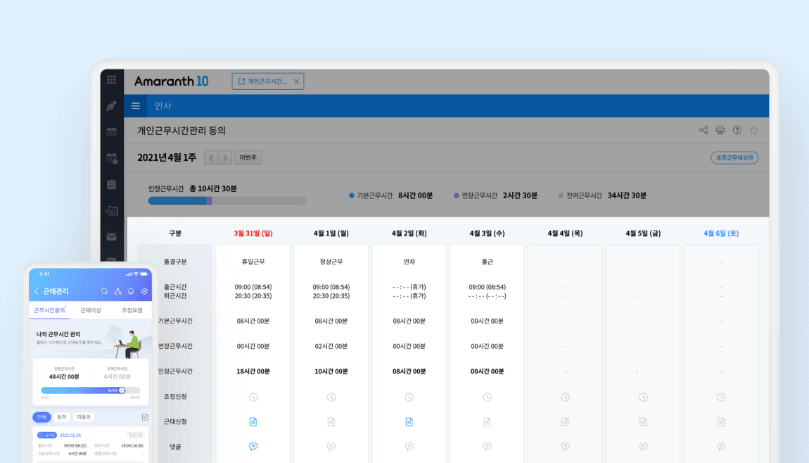809x463 pixels.
Task: Open the 댓글 comment icon for 4월 3일
Action: tap(487, 446)
